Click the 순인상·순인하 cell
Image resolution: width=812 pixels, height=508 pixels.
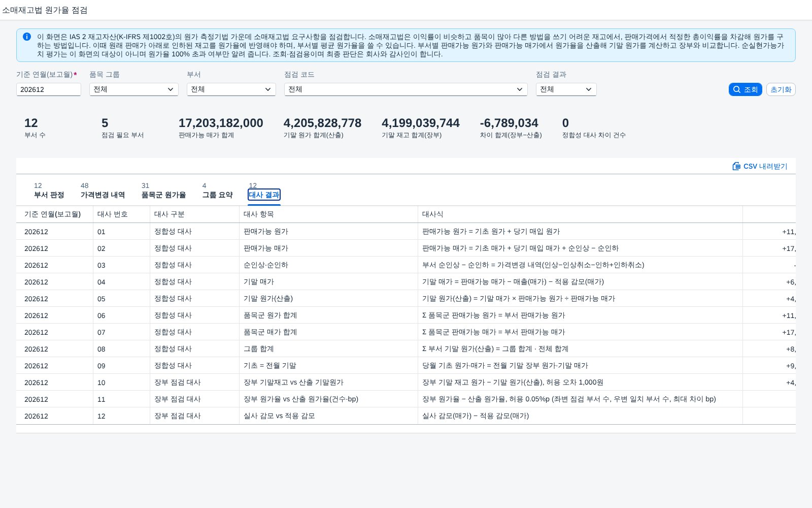coord(329,265)
